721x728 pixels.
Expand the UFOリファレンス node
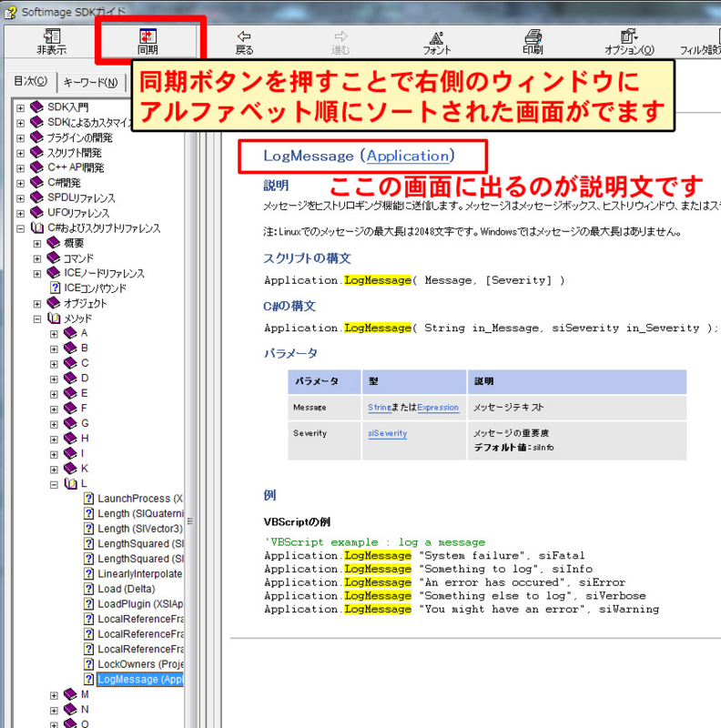20,214
